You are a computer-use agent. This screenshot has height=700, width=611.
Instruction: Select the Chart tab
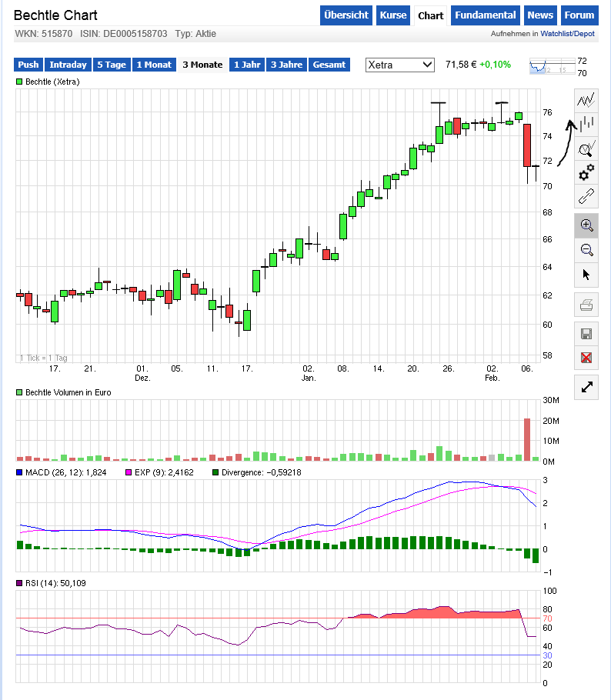coord(431,15)
